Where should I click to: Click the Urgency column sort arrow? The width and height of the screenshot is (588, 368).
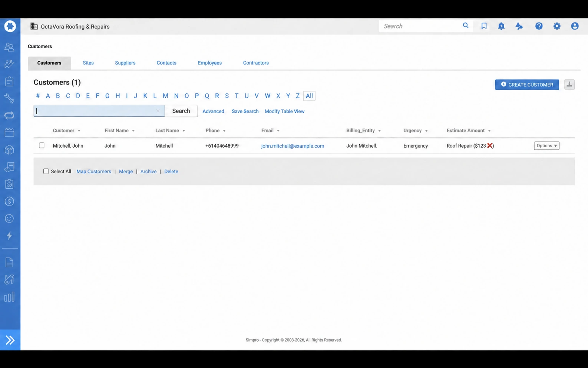[426, 131]
